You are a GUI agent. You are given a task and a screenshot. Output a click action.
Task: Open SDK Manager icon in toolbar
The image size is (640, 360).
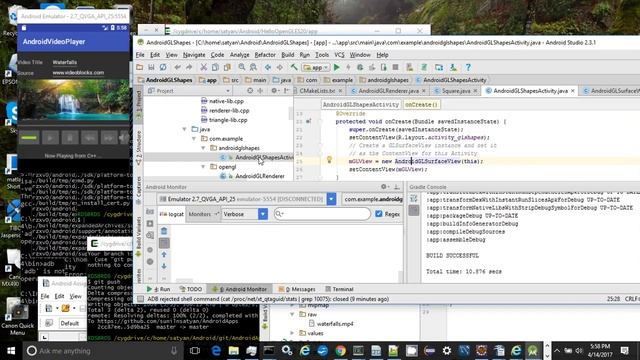point(453,67)
